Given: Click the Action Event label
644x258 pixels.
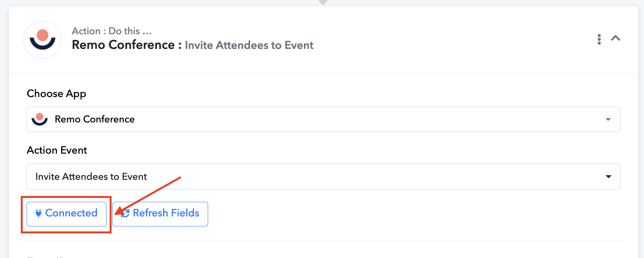Looking at the screenshot, I should (57, 150).
